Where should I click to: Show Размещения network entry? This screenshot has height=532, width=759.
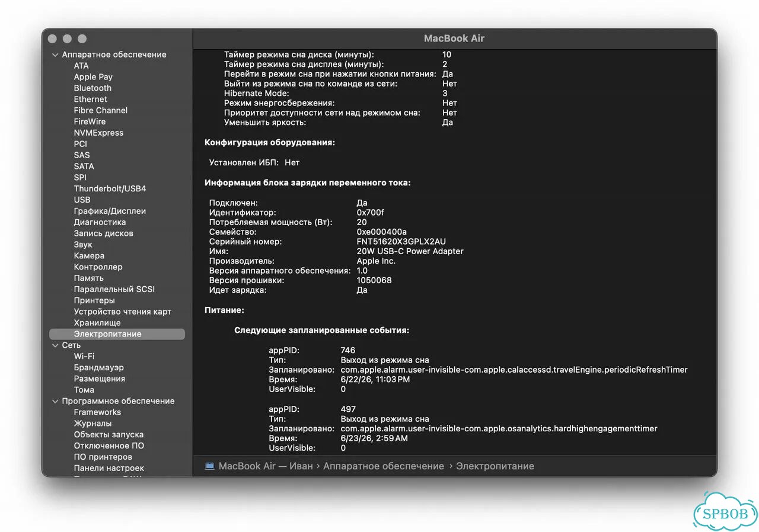click(x=99, y=379)
